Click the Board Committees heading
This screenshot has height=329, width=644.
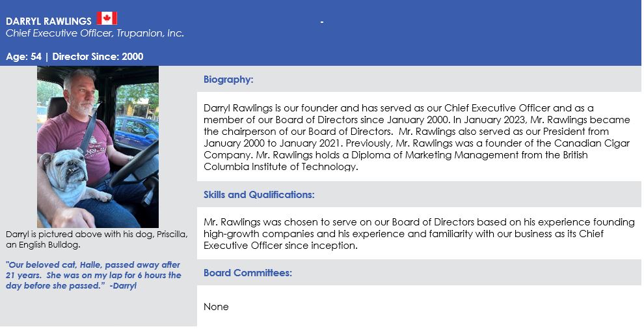(x=248, y=273)
